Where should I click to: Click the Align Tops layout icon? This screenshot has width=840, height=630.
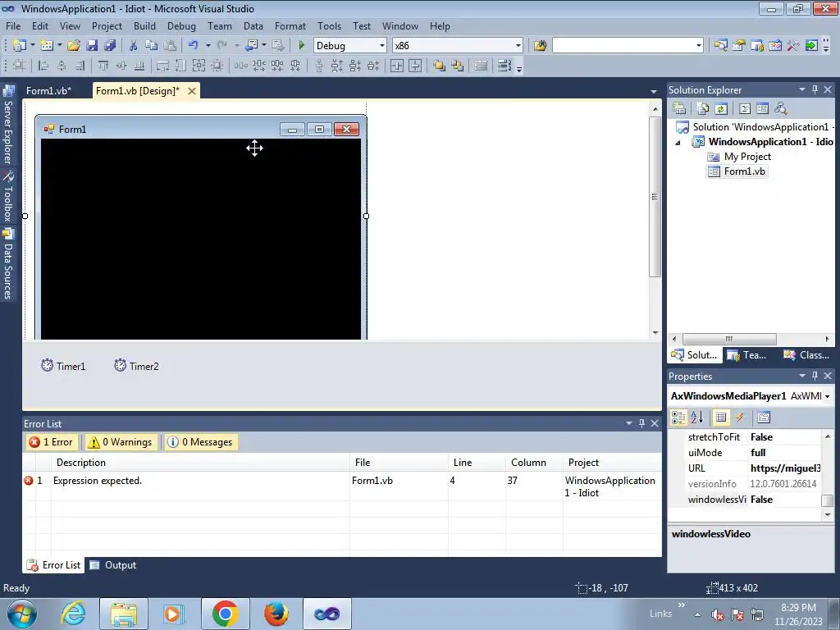pyautogui.click(x=103, y=66)
